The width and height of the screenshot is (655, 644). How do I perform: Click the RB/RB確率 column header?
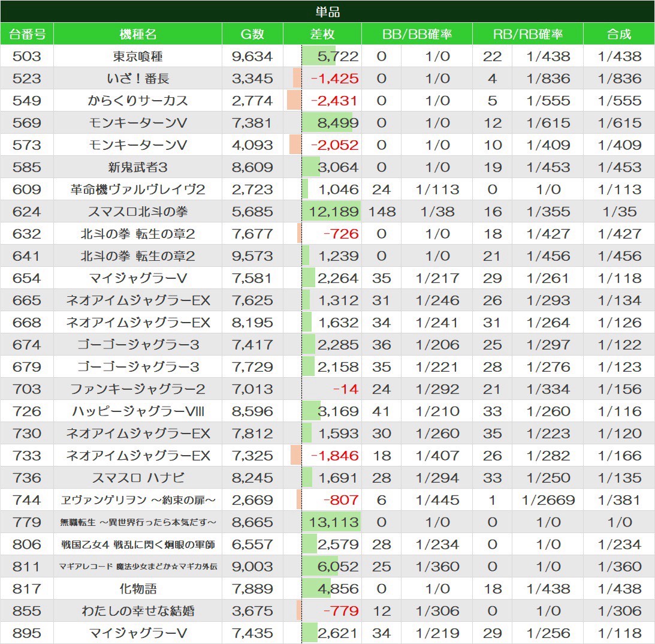(527, 34)
